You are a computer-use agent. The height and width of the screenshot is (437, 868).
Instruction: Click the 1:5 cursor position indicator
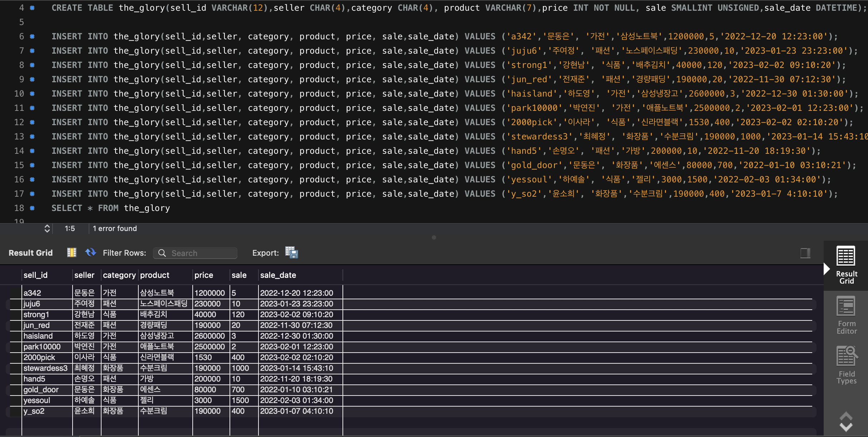tap(70, 229)
